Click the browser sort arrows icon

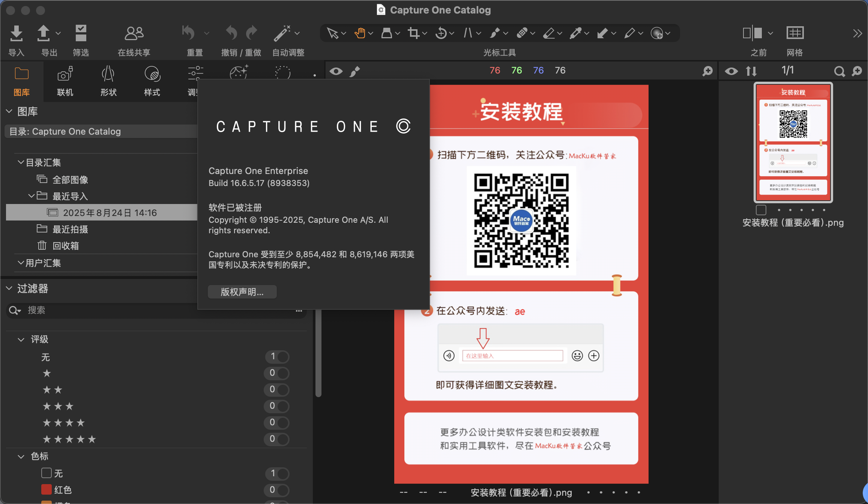751,71
